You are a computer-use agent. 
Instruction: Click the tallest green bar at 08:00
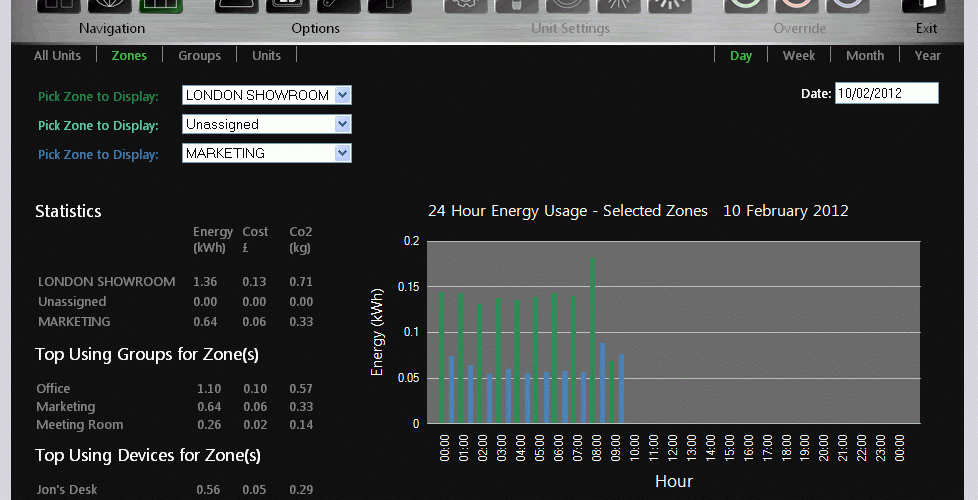593,340
